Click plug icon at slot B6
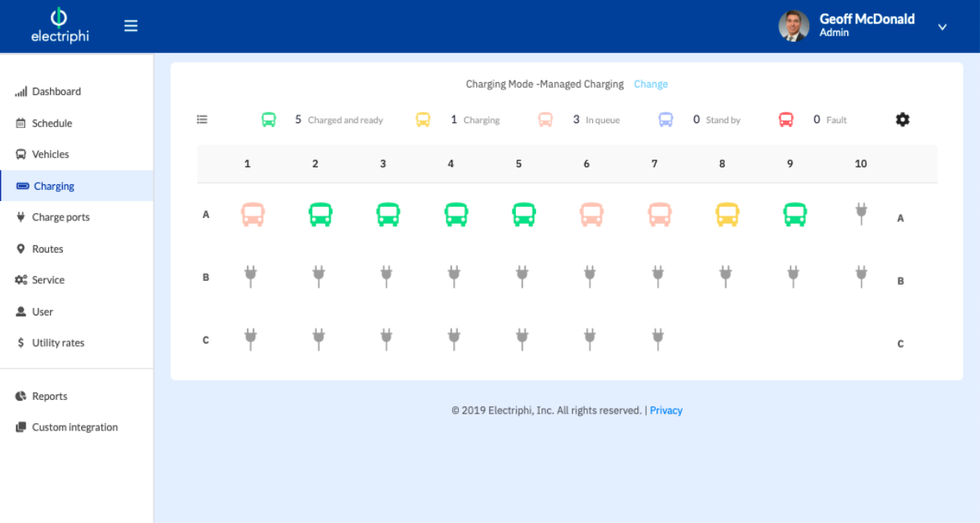This screenshot has width=980, height=523. [590, 277]
